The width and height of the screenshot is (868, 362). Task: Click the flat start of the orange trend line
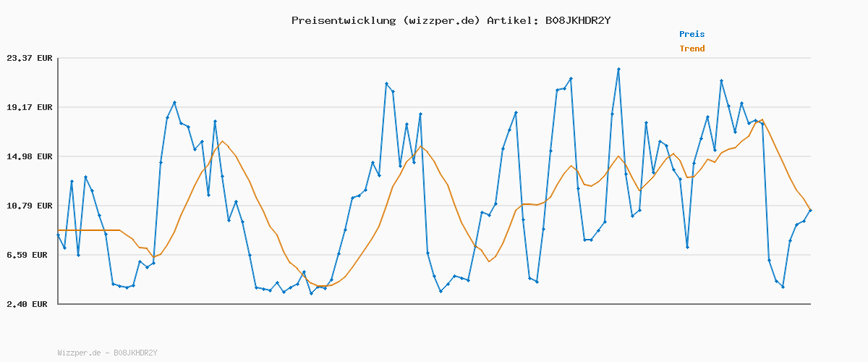(x=87, y=230)
